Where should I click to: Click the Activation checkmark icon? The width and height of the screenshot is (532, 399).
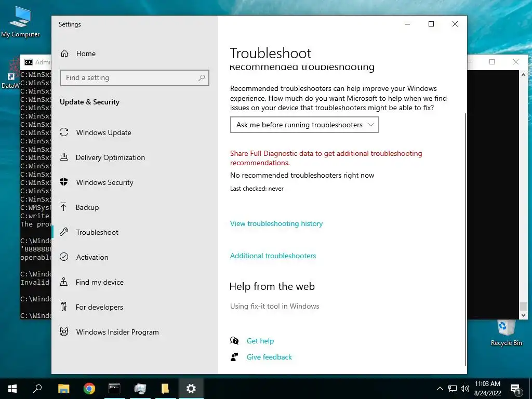pos(64,257)
